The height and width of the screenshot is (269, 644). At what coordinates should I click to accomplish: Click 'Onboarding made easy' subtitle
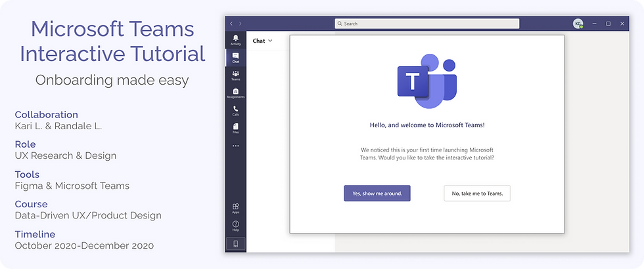[x=112, y=80]
